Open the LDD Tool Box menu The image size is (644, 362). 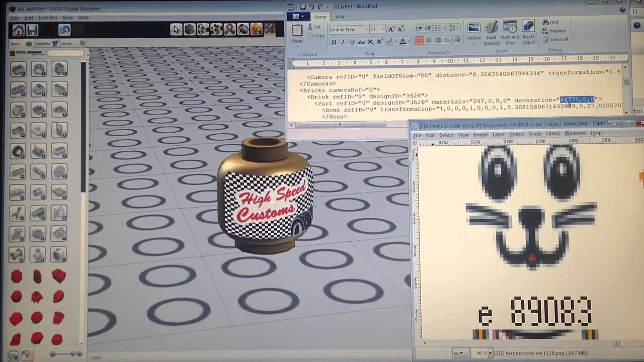(x=48, y=18)
